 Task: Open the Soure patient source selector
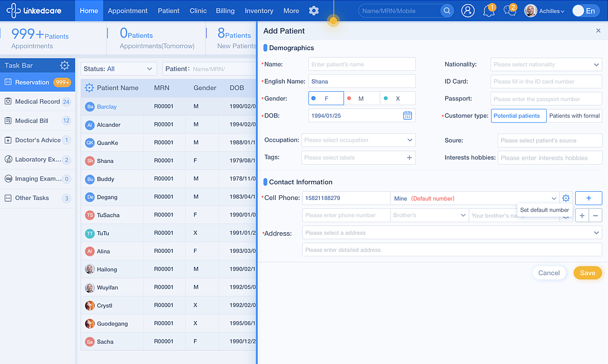coord(550,141)
